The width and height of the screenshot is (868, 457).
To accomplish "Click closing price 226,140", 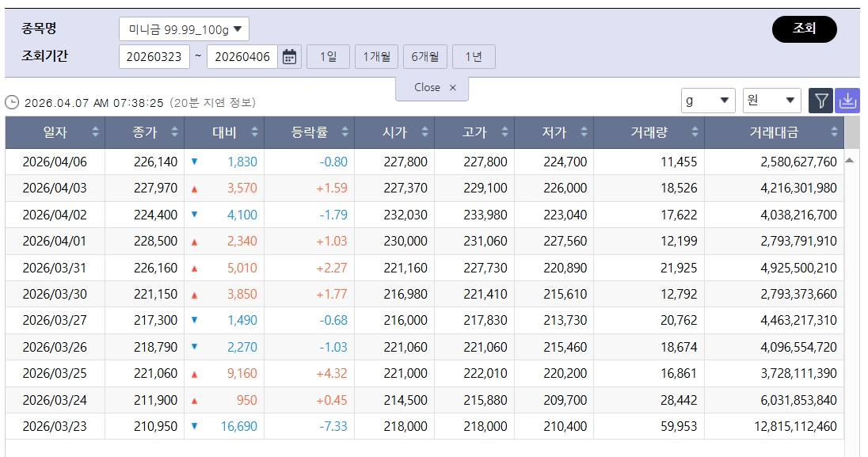I will [155, 162].
